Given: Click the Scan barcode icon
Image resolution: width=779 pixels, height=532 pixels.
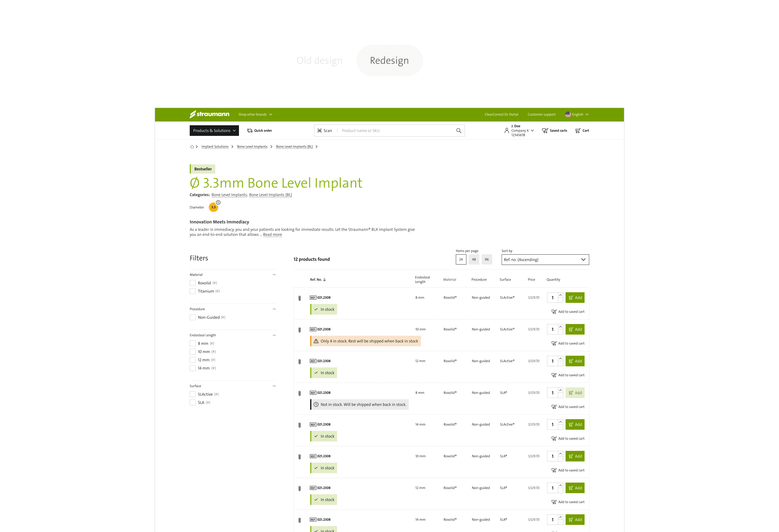Looking at the screenshot, I should click(x=319, y=131).
